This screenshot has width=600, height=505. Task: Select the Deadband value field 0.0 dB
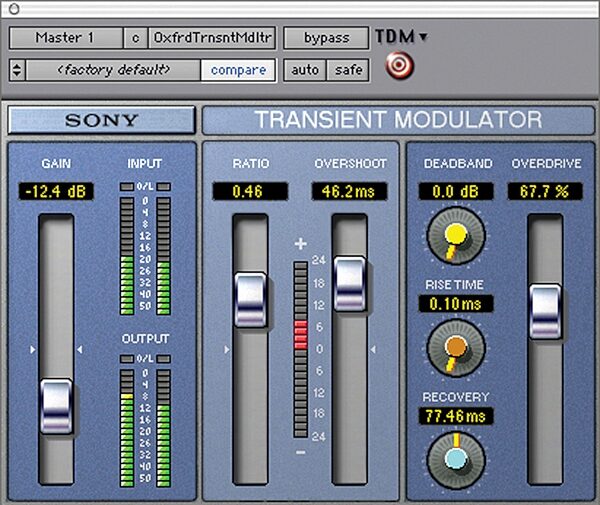pyautogui.click(x=456, y=191)
